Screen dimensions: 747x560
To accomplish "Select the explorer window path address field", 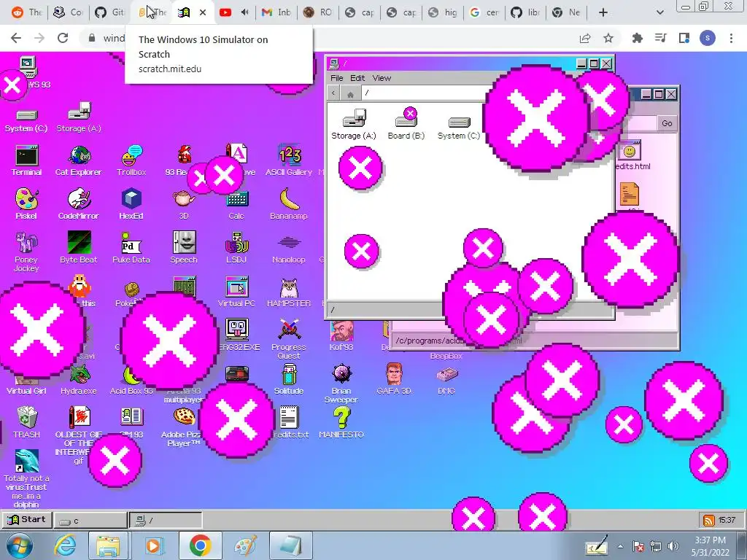I will pos(424,93).
